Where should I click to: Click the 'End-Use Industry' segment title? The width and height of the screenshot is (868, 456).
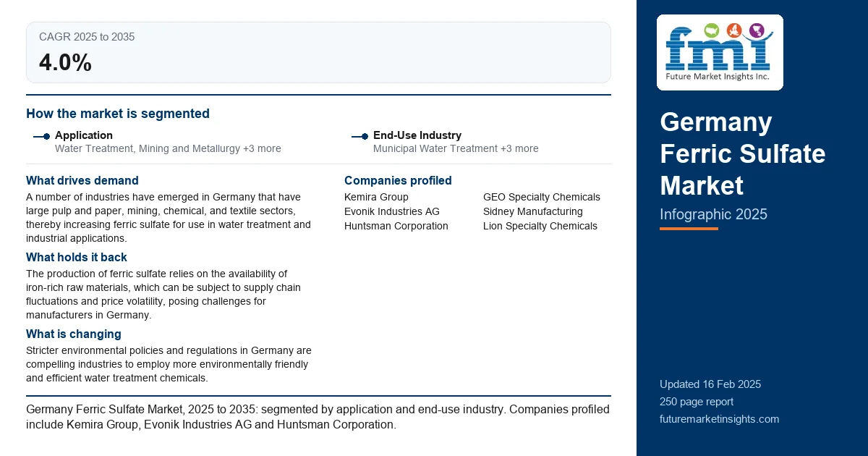coord(417,135)
